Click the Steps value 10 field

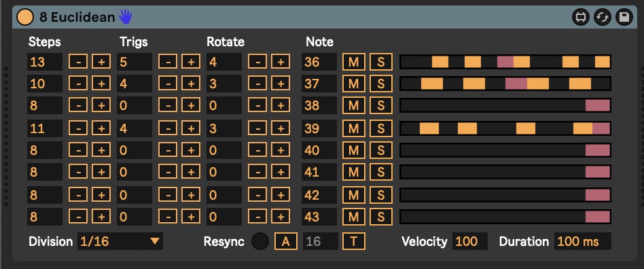coord(45,84)
